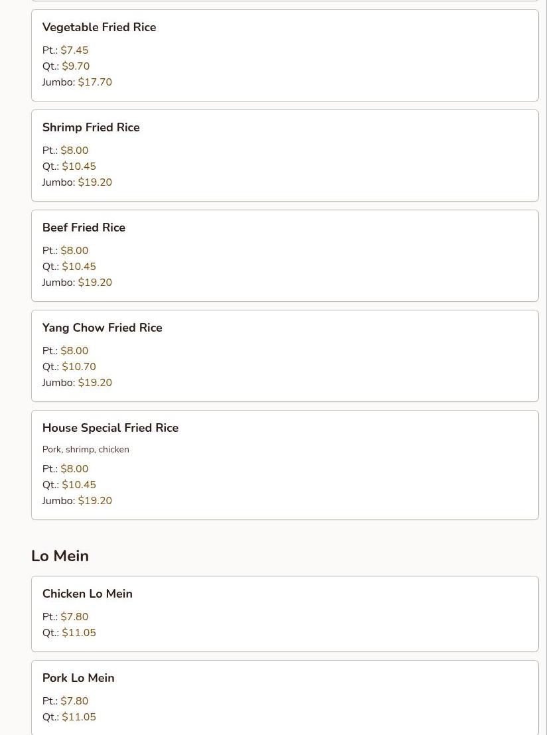Select the Vegetable Fried Rice pint price $7.45
560x735 pixels.
[x=74, y=50]
